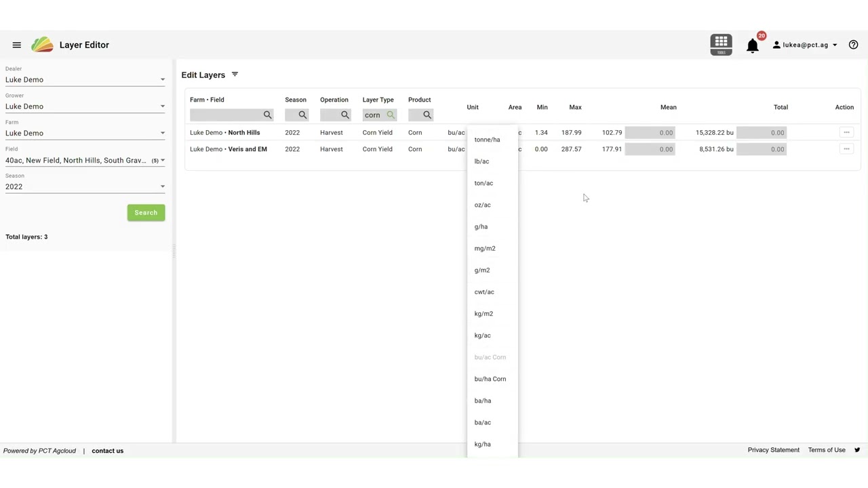Click the Max column header
This screenshot has height=488, width=868.
[575, 107]
